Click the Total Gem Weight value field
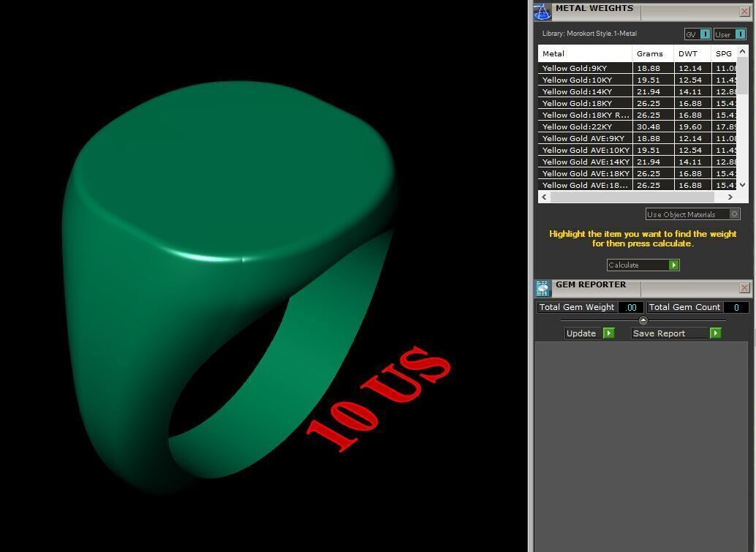Viewport: 756px width, 552px height. tap(631, 307)
